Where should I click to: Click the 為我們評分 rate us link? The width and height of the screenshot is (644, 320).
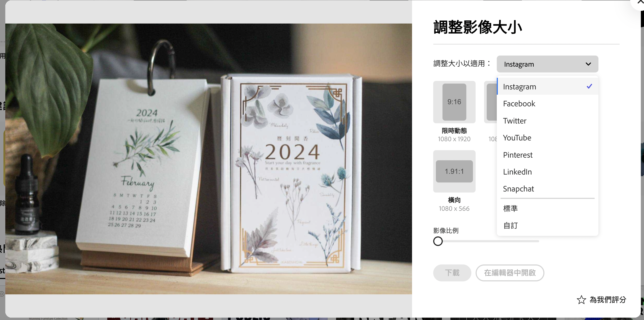click(608, 300)
